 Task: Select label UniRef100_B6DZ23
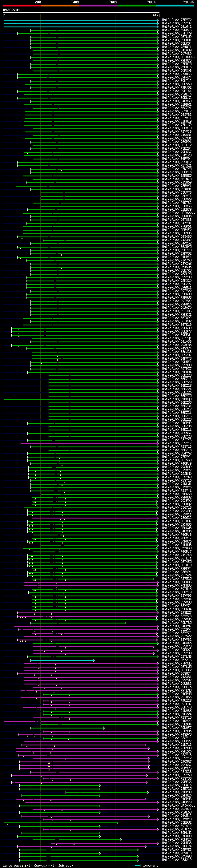[177, 375]
